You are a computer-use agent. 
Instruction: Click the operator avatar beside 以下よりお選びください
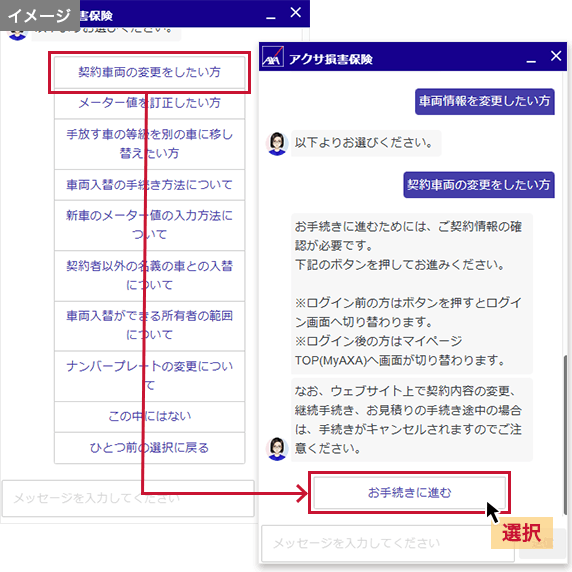[277, 144]
